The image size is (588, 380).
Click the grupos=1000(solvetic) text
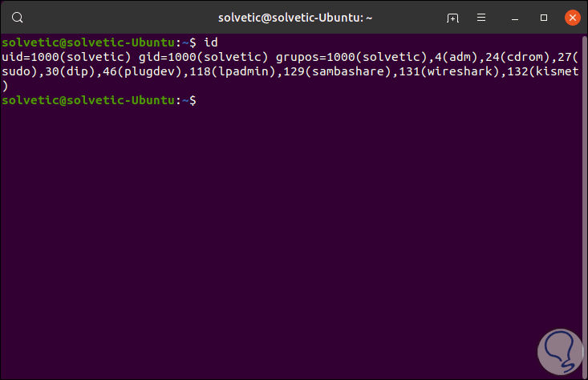tap(351, 57)
